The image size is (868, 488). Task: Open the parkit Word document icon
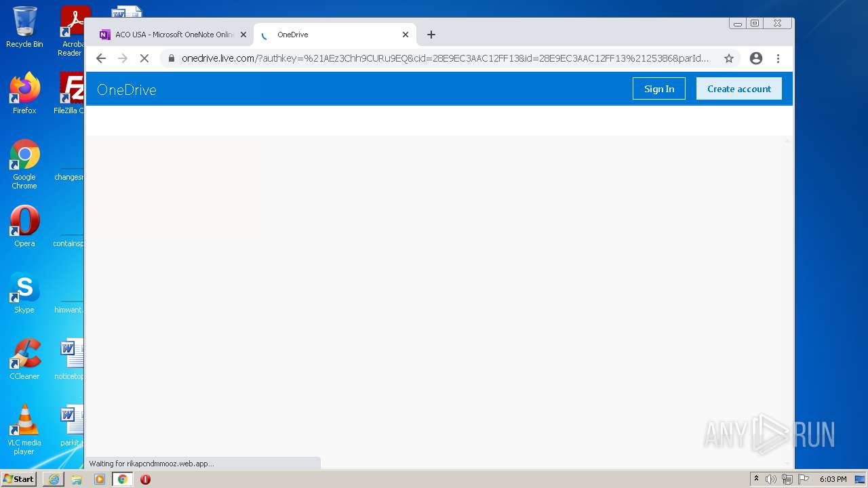pyautogui.click(x=72, y=425)
